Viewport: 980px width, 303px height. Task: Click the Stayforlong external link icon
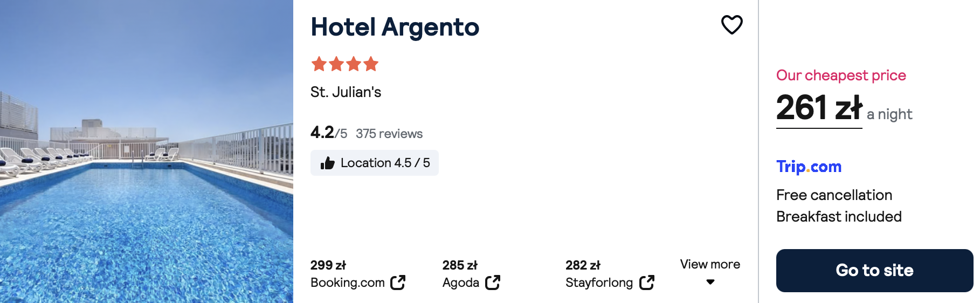tap(647, 283)
